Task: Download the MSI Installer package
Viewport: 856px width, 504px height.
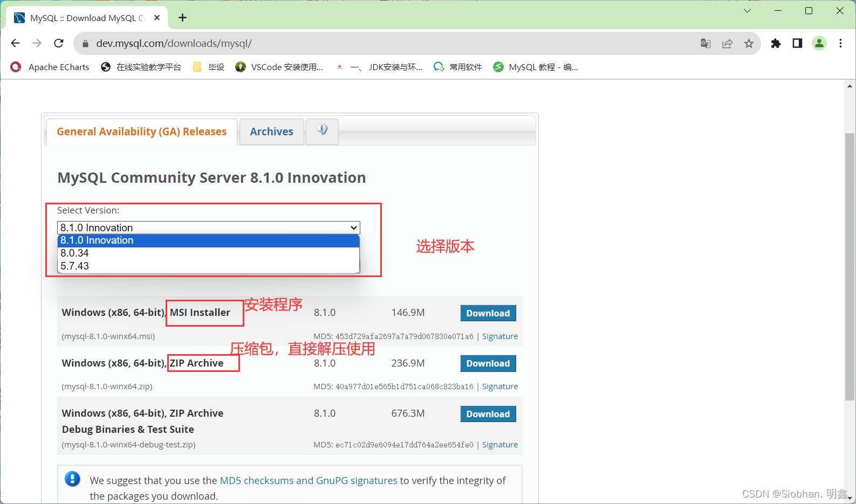Action: point(488,313)
